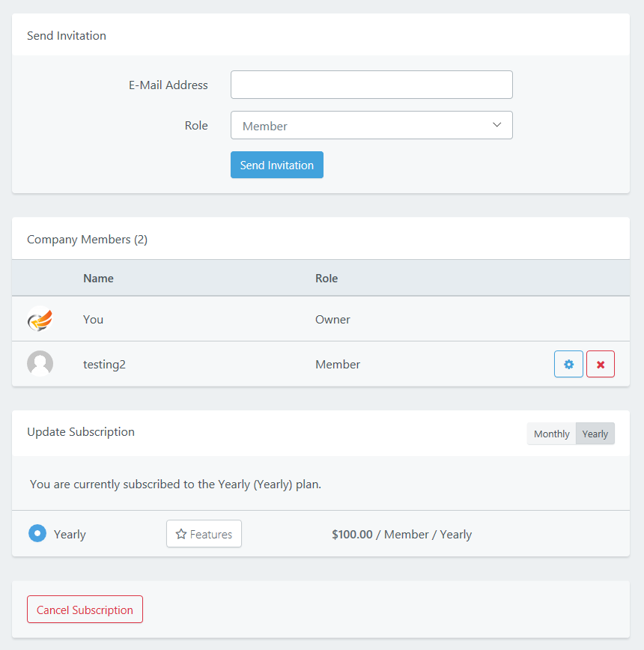This screenshot has height=650, width=644.
Task: Open settings gear for testing2 member
Action: (568, 364)
